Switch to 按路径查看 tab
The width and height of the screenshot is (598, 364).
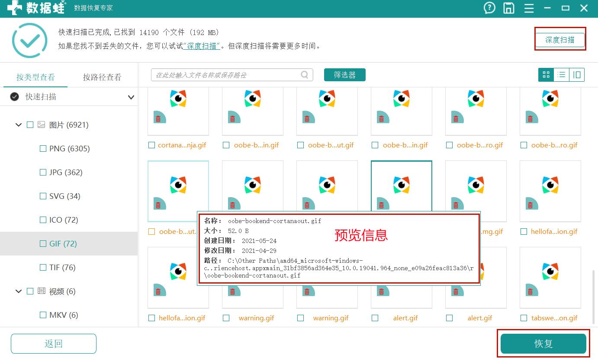pyautogui.click(x=102, y=77)
